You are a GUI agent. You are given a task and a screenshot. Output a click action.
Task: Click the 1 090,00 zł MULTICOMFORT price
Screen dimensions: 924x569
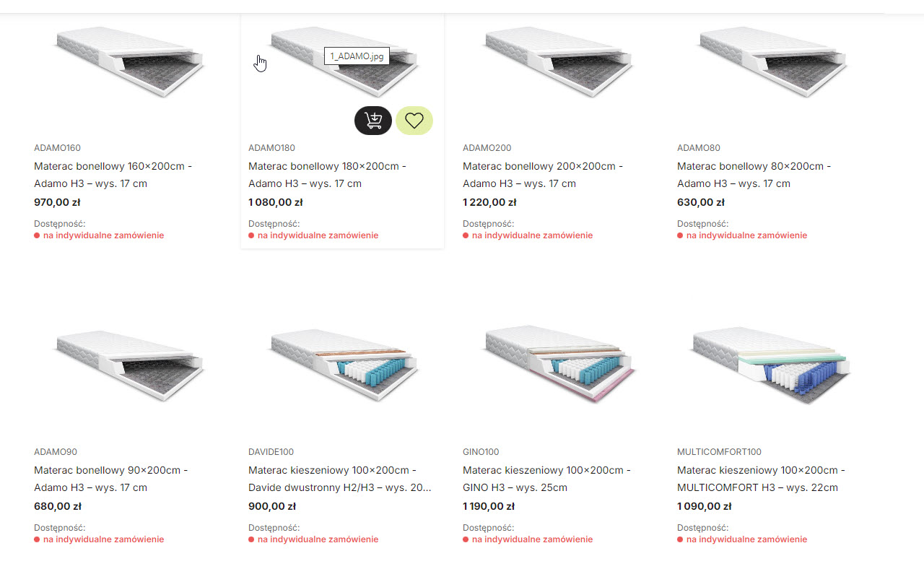(x=704, y=506)
